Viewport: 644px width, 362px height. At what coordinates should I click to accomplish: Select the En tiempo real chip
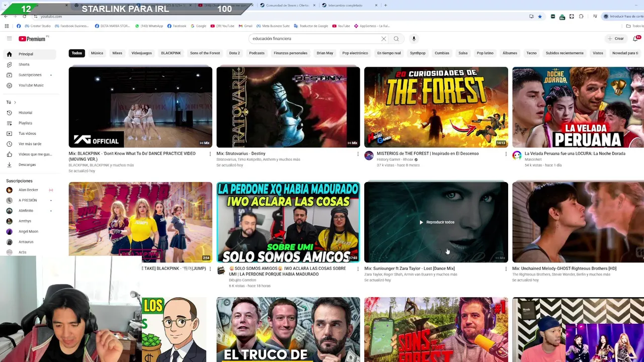click(x=389, y=53)
